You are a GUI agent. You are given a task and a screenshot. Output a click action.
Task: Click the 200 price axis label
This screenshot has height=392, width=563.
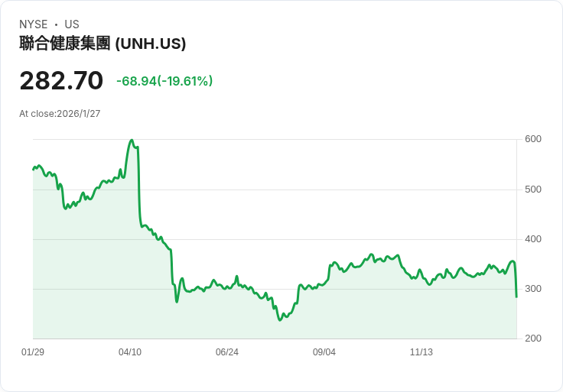(533, 339)
